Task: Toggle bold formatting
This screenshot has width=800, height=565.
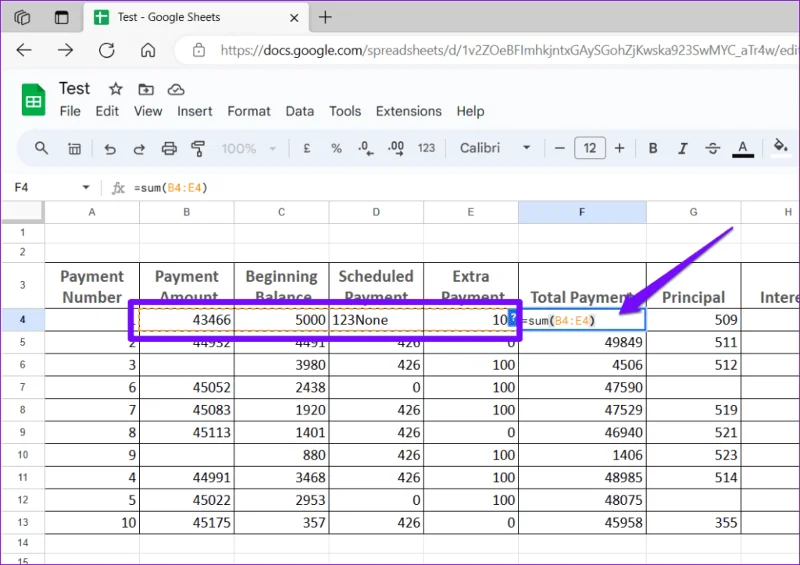Action: 653,148
